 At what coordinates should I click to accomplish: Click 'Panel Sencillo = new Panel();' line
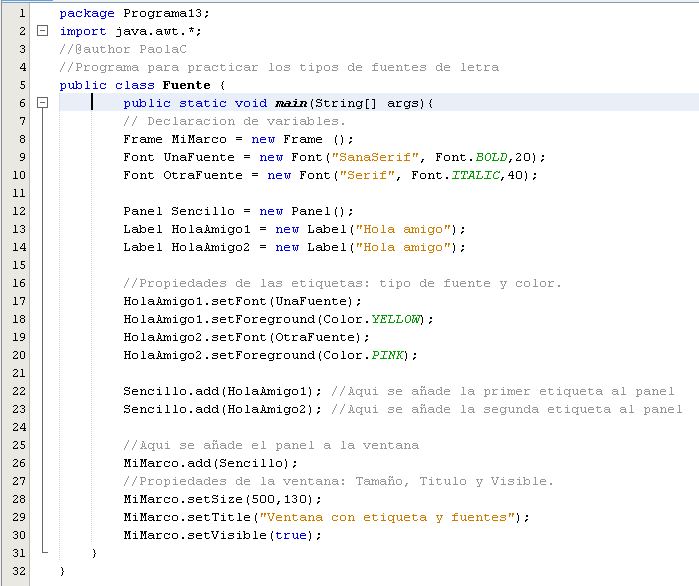pos(238,211)
